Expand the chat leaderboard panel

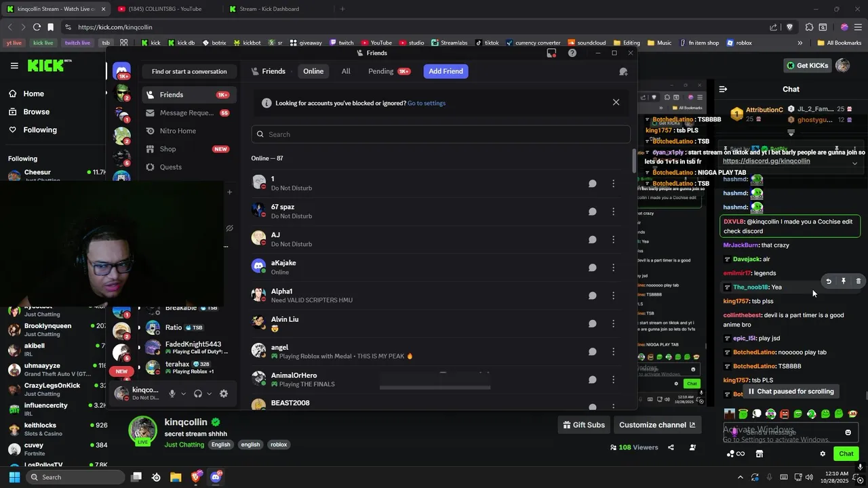[x=791, y=133]
